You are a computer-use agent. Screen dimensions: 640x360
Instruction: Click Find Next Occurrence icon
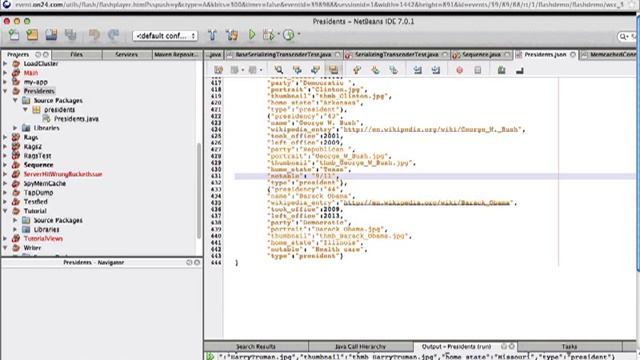315,70
